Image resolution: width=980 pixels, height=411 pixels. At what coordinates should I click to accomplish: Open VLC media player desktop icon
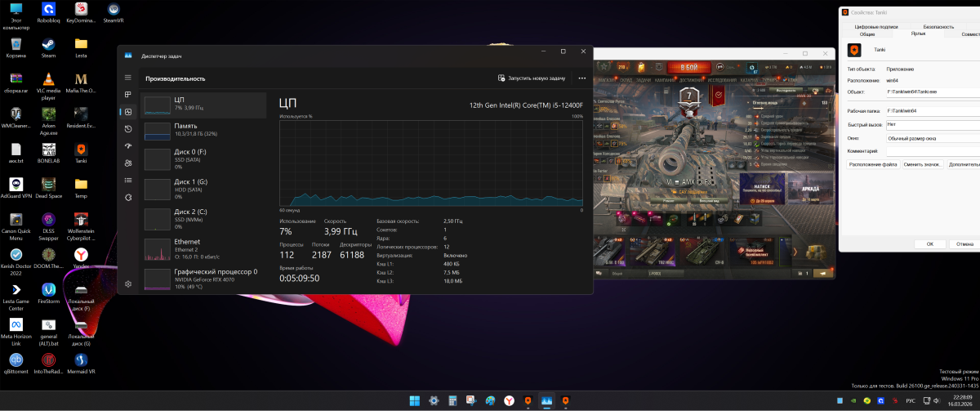click(x=48, y=85)
